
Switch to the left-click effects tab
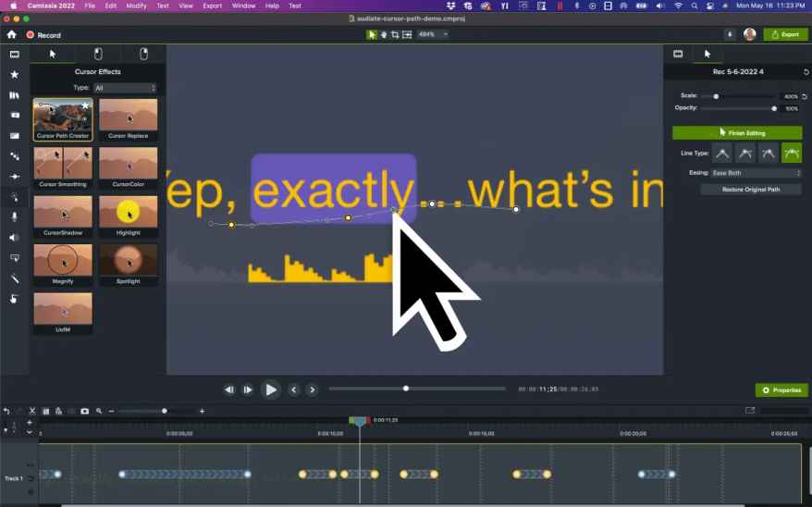98,55
